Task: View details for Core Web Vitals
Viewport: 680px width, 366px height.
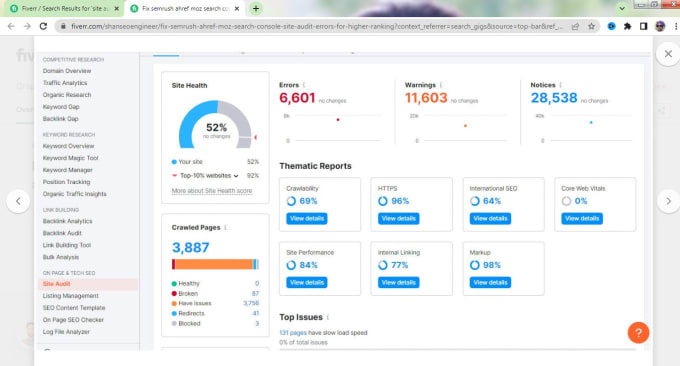Action: click(x=582, y=219)
